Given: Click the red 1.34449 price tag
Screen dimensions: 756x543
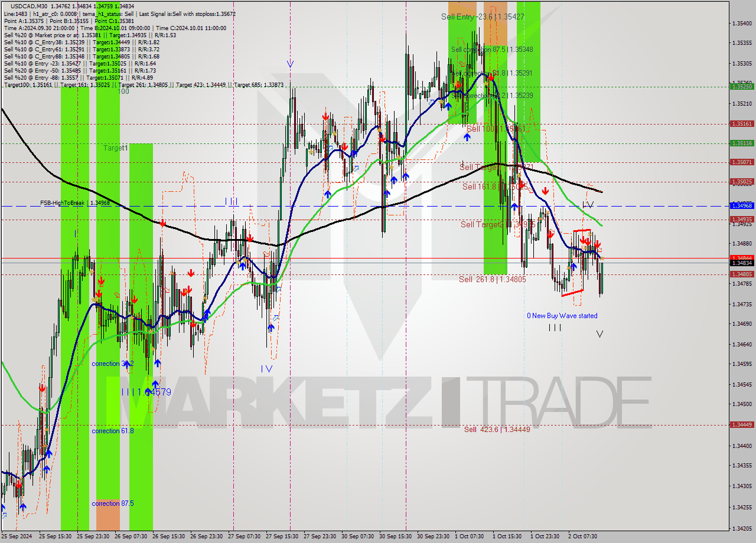Looking at the screenshot, I should 742,424.
